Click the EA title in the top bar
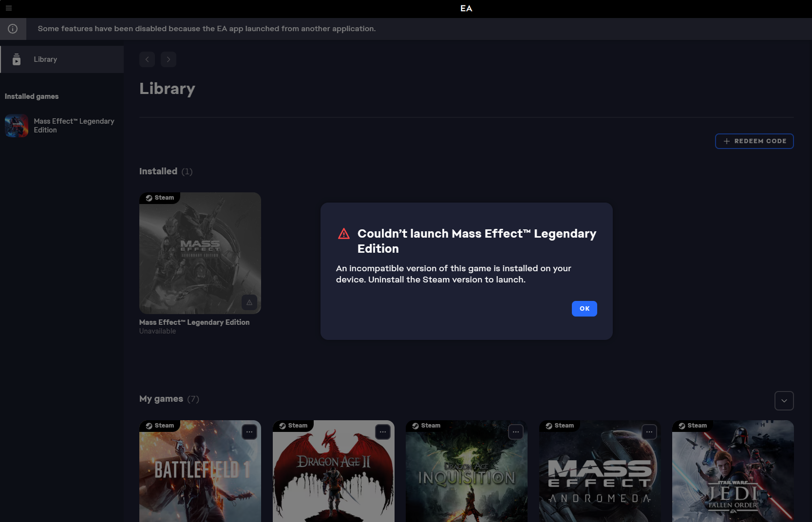 [x=466, y=8]
